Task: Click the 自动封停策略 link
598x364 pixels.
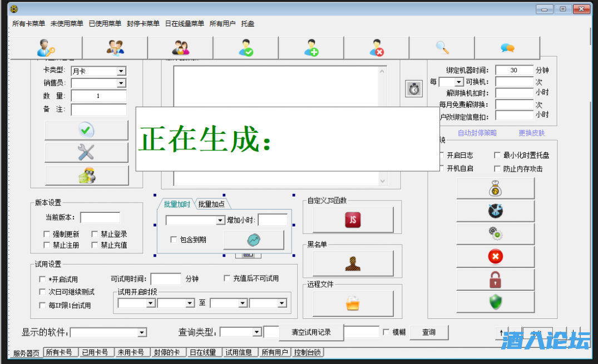Action: [x=477, y=133]
